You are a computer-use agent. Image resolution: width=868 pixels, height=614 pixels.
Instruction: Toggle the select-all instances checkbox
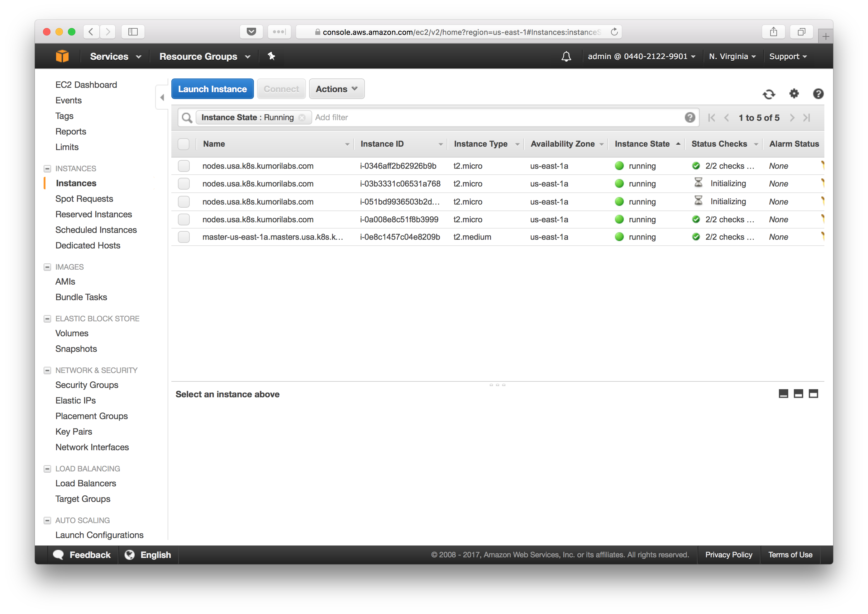tap(184, 144)
